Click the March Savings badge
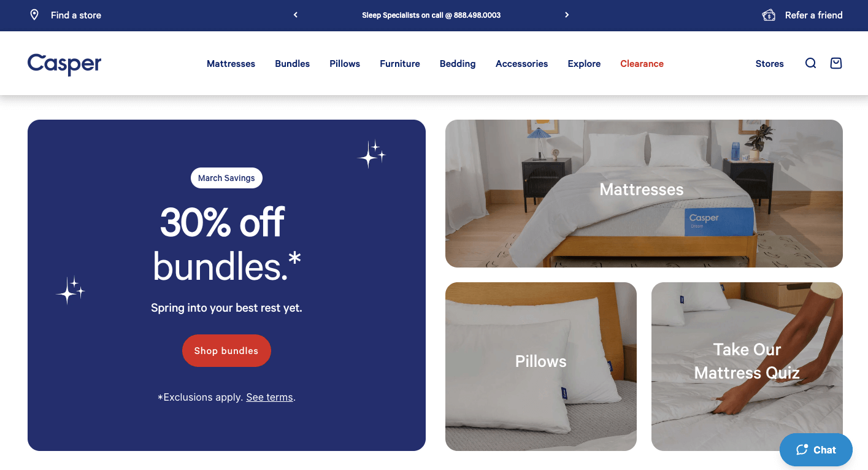 coord(226,178)
